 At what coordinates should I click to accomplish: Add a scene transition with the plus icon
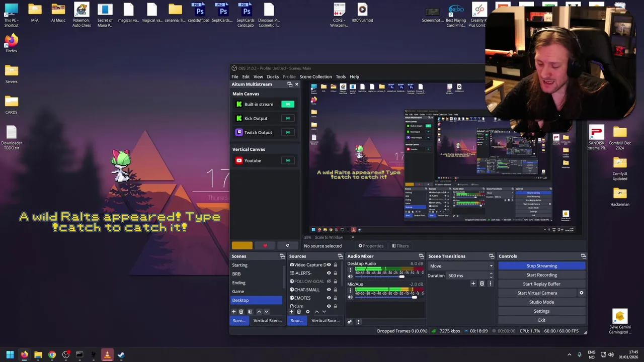tap(473, 284)
